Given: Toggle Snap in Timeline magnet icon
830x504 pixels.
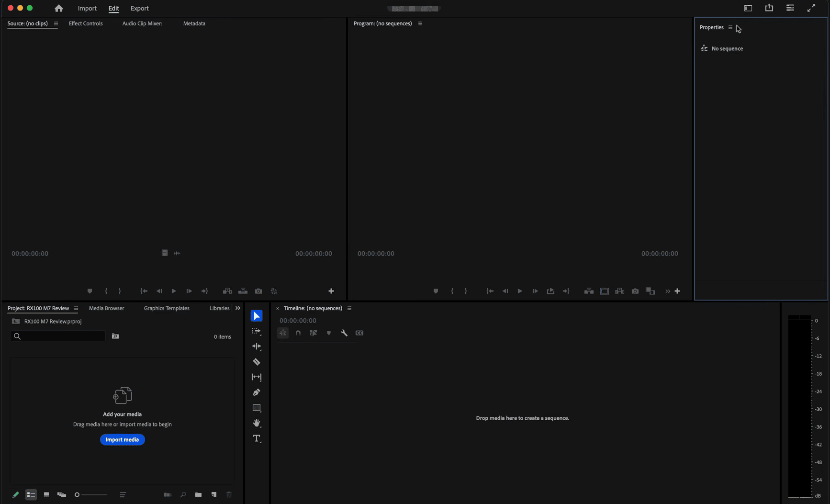Looking at the screenshot, I should pyautogui.click(x=298, y=333).
